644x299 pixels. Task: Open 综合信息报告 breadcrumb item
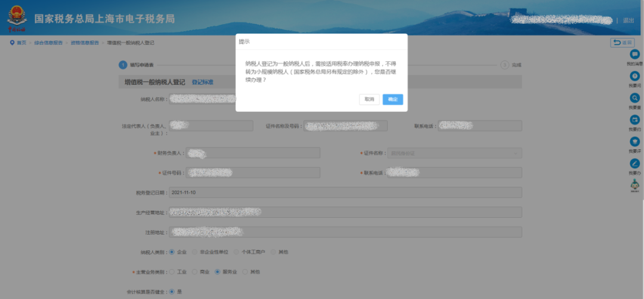tap(48, 43)
